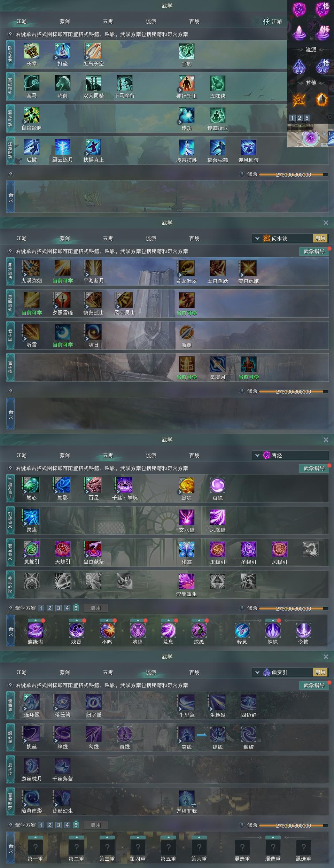The height and width of the screenshot is (868, 334).
Task: Click the 启用 button next to 毒经 schemes
Action: tap(95, 608)
